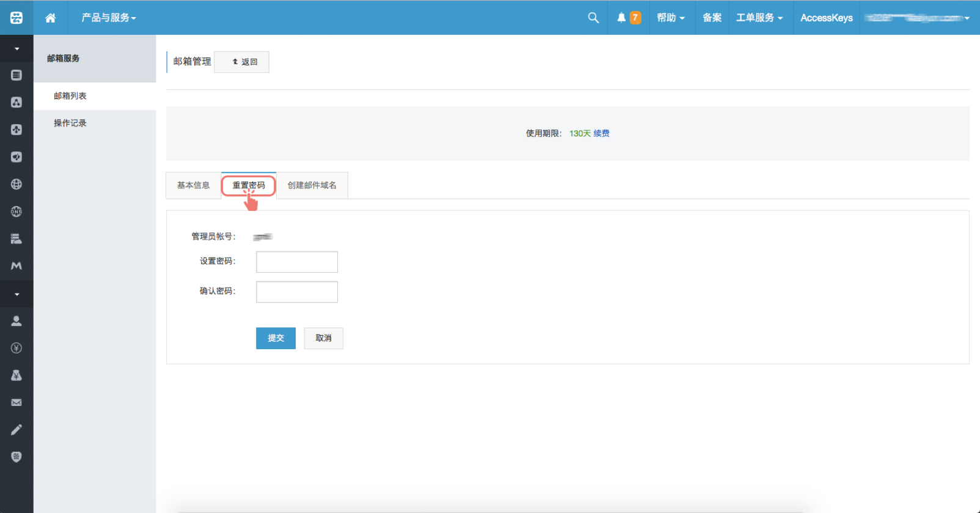This screenshot has height=513, width=980.
Task: Click the 续费 renewal link
Action: 601,133
